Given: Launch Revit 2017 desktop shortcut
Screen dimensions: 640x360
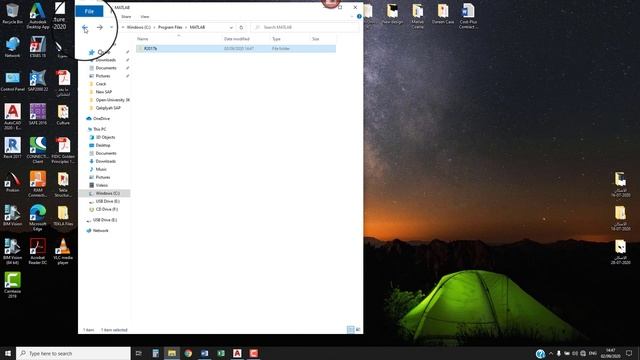Looking at the screenshot, I should (x=12, y=148).
